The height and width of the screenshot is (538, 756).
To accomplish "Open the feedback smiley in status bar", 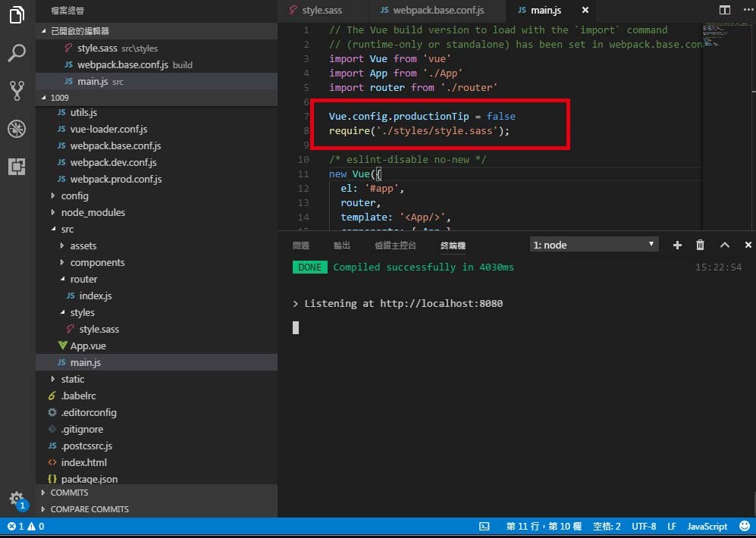I will [x=745, y=526].
